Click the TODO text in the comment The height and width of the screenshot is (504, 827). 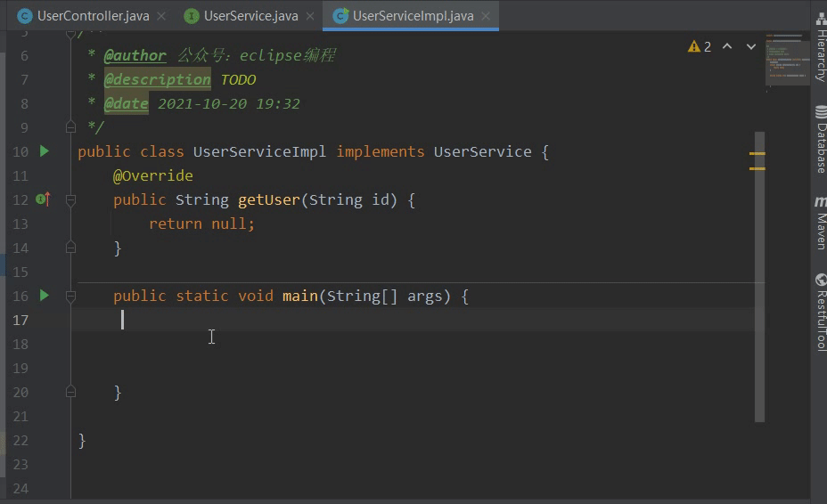239,80
